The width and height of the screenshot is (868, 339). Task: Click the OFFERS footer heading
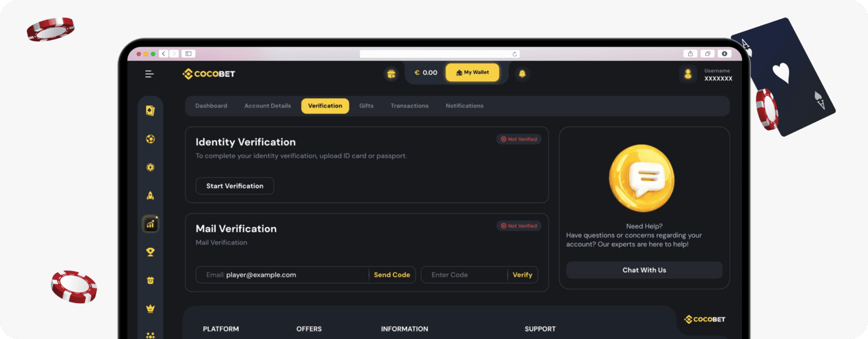(309, 329)
